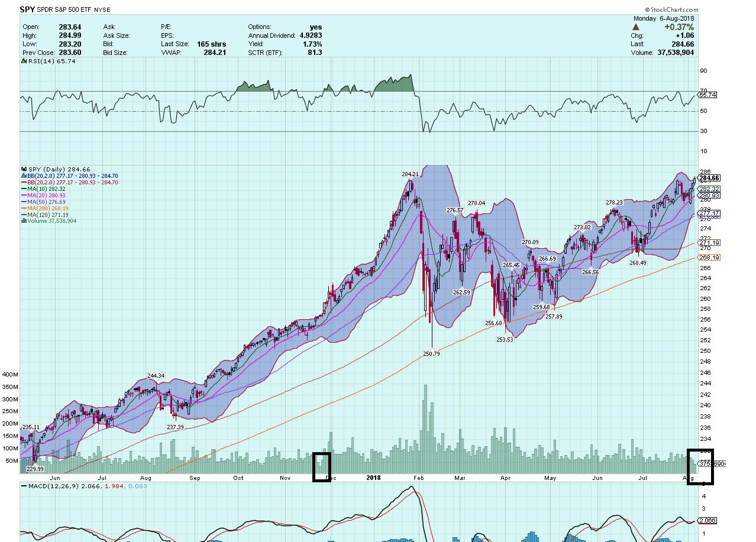Click the SCTR (ETF) value 81.3
The height and width of the screenshot is (542, 756).
(x=315, y=53)
